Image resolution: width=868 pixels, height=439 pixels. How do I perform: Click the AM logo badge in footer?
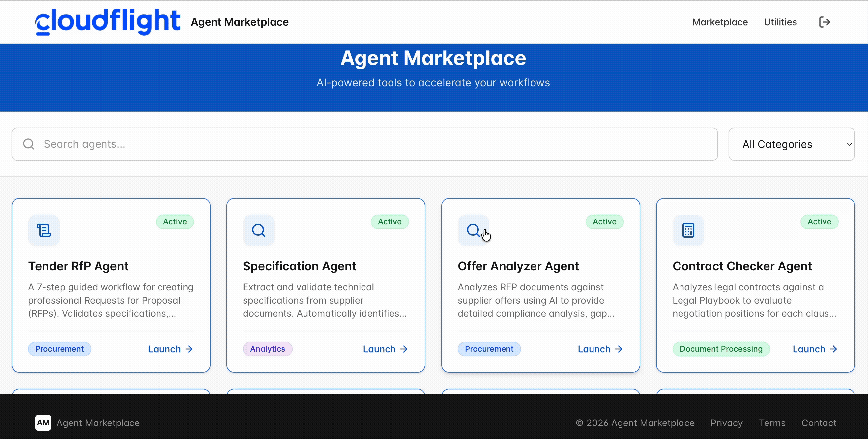pos(43,423)
